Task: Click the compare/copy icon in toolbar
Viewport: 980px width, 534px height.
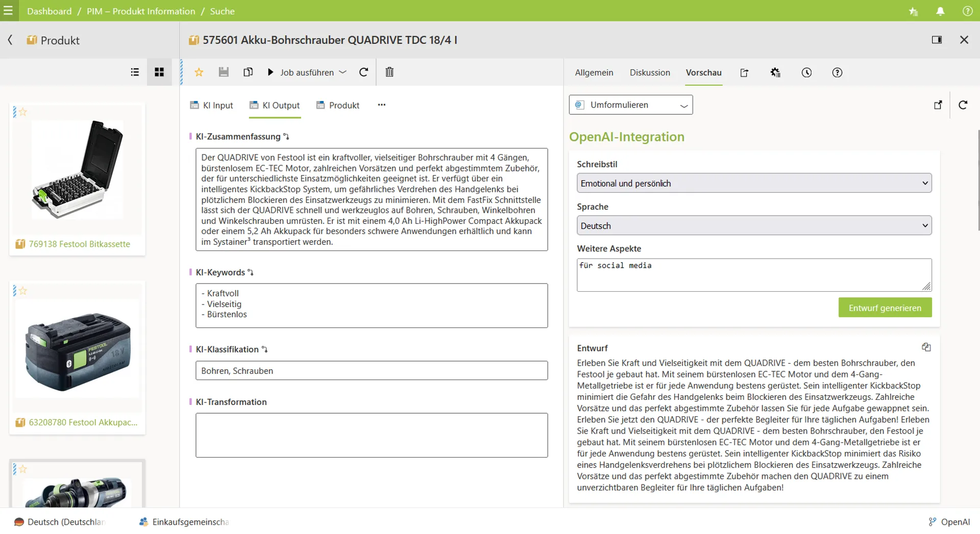Action: (x=248, y=72)
